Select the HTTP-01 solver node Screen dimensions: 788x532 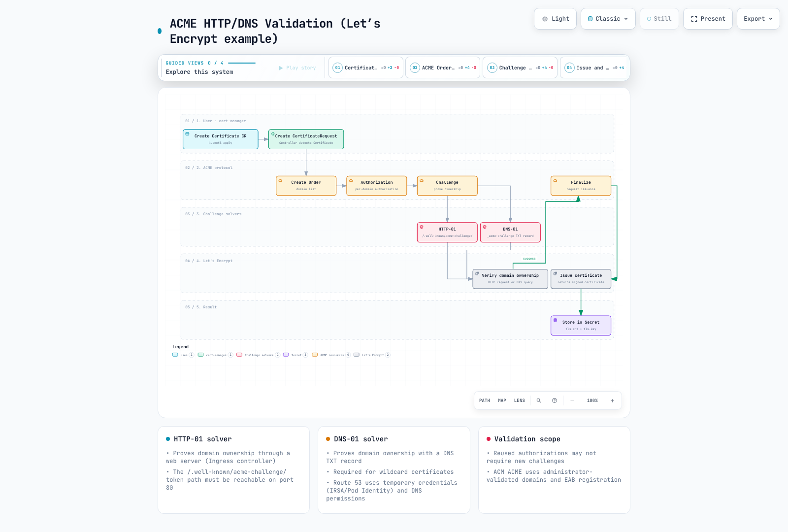(x=447, y=233)
